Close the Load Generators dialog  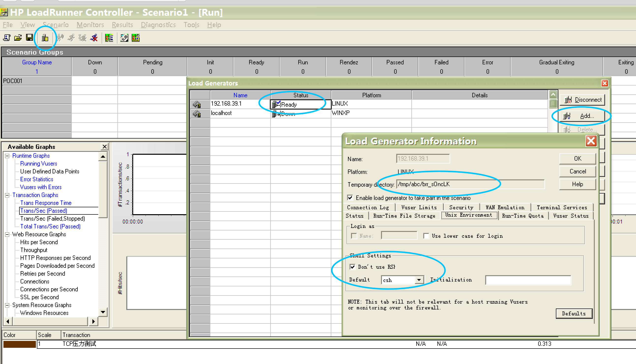point(605,83)
